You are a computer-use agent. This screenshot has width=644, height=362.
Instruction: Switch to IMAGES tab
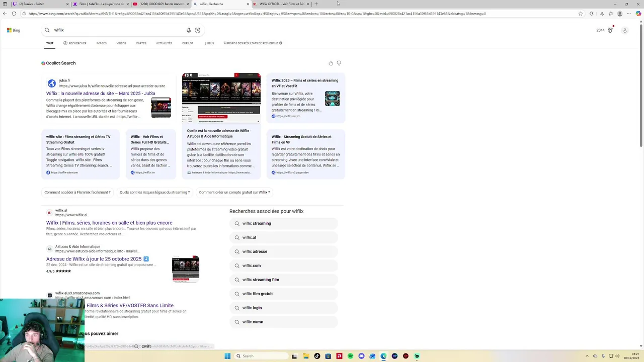coord(102,43)
